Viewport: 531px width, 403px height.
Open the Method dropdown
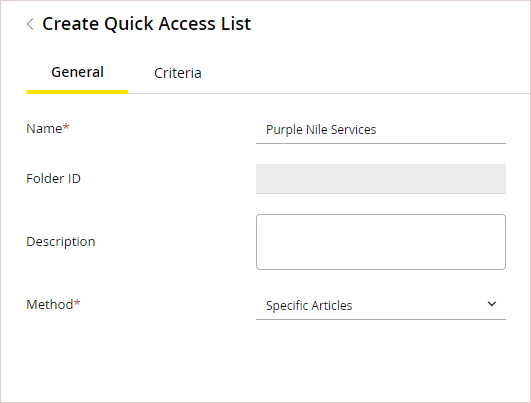coord(381,305)
